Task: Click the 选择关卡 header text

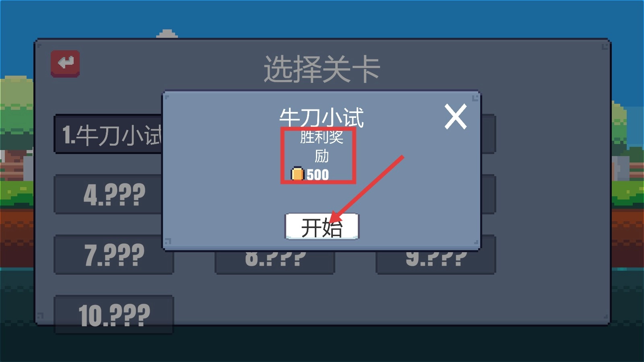Action: (322, 69)
